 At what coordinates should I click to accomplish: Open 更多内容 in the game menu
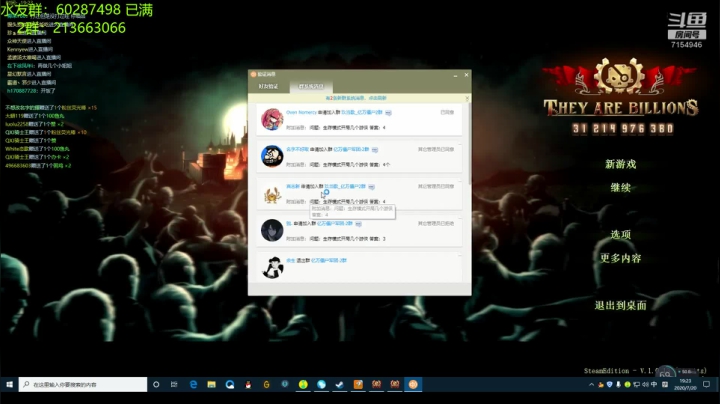point(621,258)
